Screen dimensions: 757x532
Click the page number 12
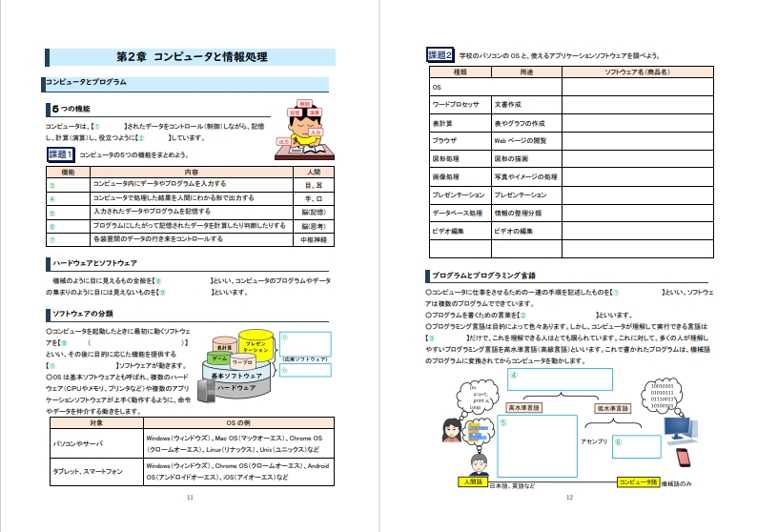coord(569,498)
